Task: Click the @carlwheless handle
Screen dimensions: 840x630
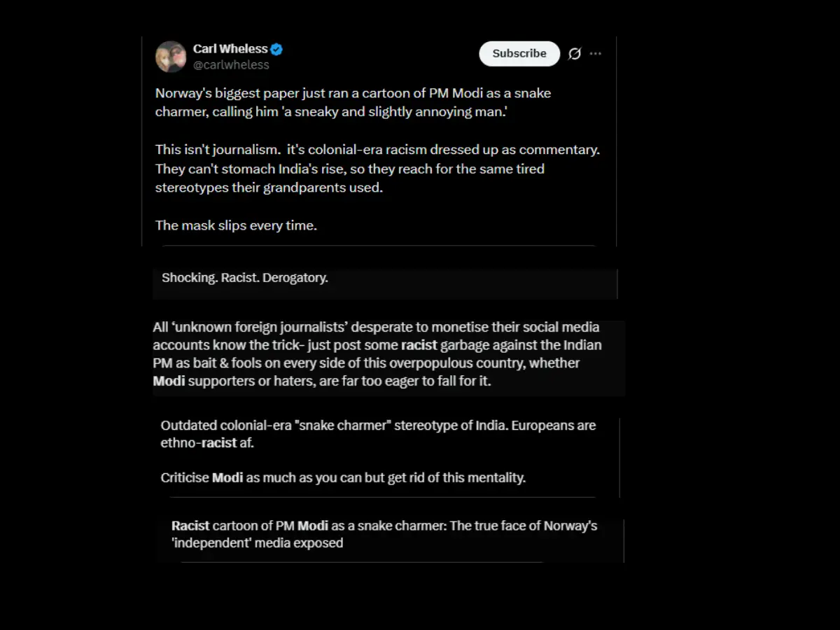Action: [231, 65]
